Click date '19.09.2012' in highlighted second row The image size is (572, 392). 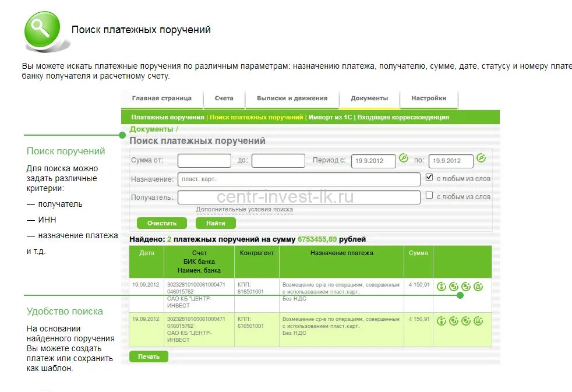[146, 319]
